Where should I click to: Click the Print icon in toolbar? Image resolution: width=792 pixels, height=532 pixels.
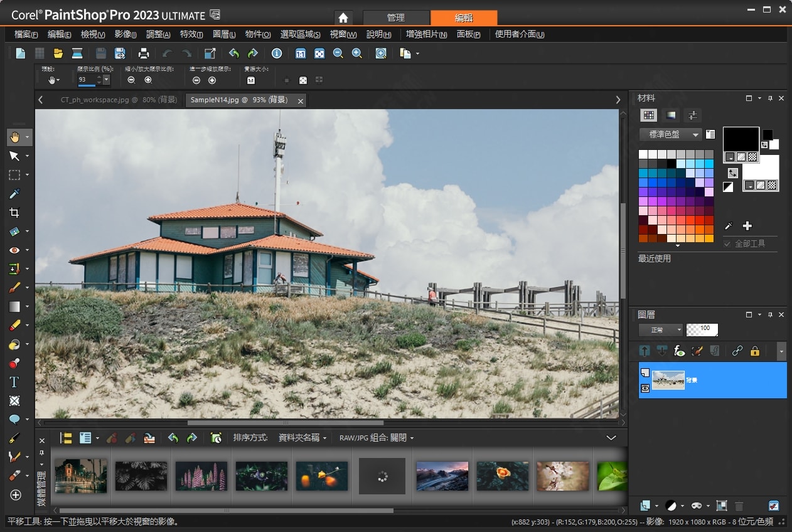(x=144, y=54)
